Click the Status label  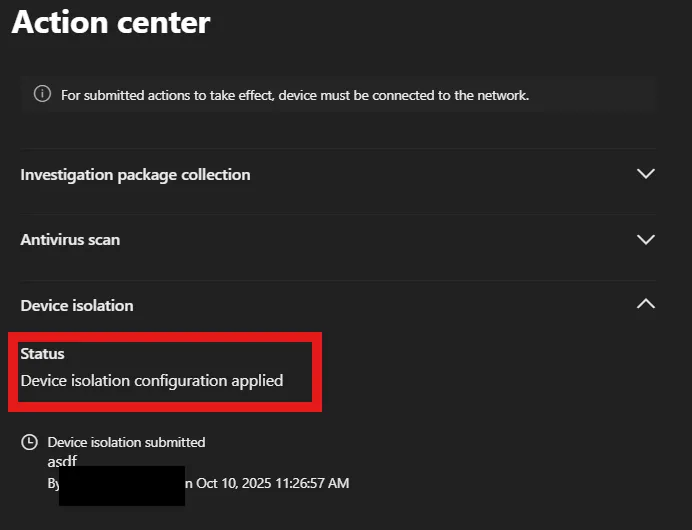[x=42, y=354]
